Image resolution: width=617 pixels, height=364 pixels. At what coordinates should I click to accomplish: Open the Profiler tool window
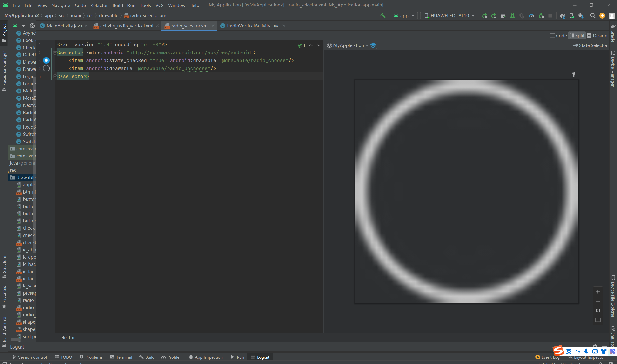[171, 357]
